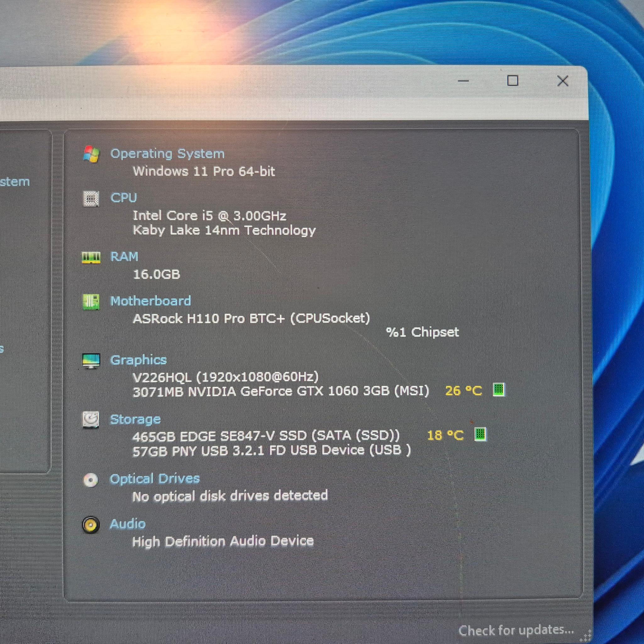Maximize the Speccy window
Screen dimensions: 644x644
513,81
